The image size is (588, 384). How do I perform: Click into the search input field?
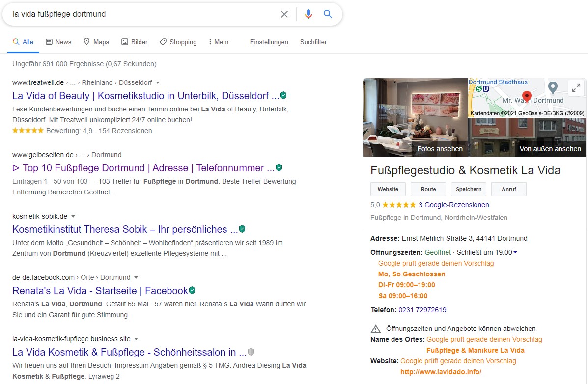point(142,14)
